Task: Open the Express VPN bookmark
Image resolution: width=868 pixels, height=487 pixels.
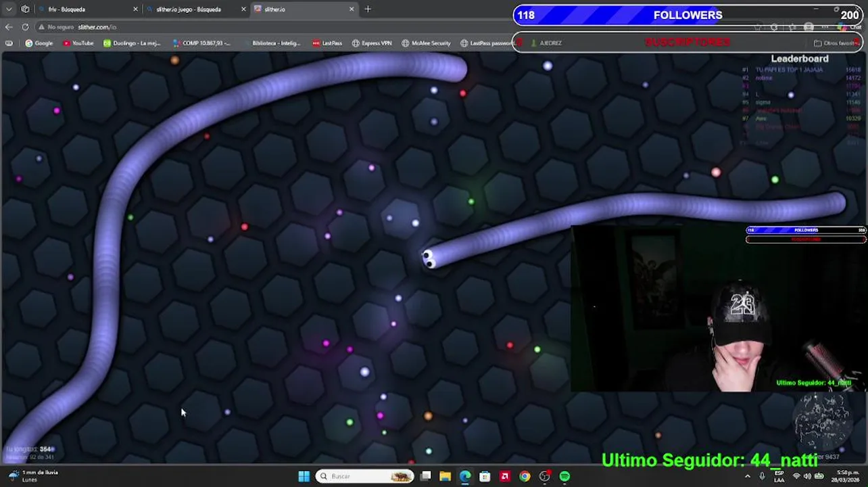Action: click(372, 43)
